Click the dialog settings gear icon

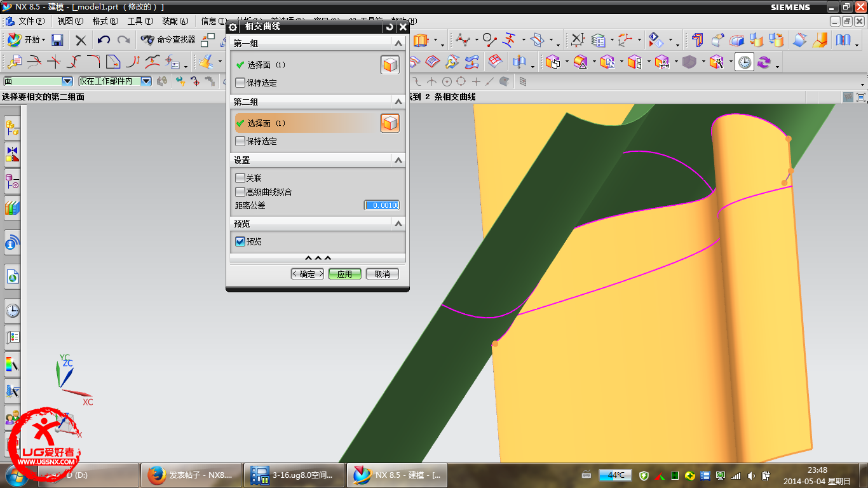tap(233, 27)
